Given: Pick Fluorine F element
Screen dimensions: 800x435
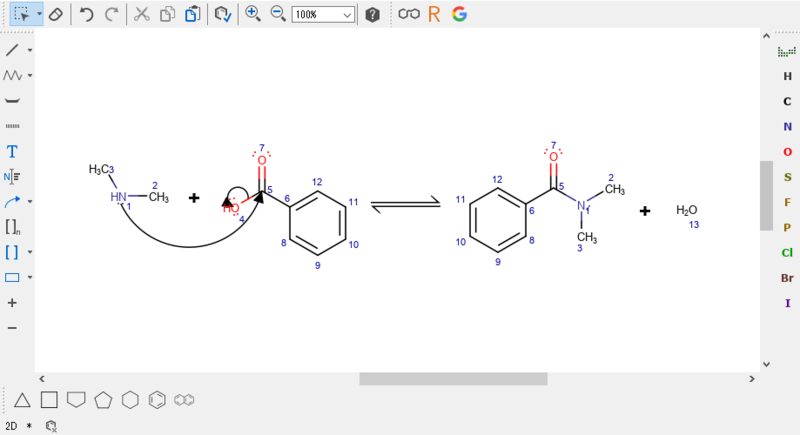Looking at the screenshot, I should [x=788, y=202].
